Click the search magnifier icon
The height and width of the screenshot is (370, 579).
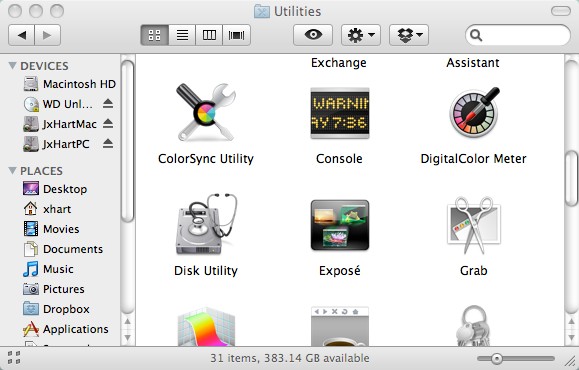pyautogui.click(x=476, y=35)
